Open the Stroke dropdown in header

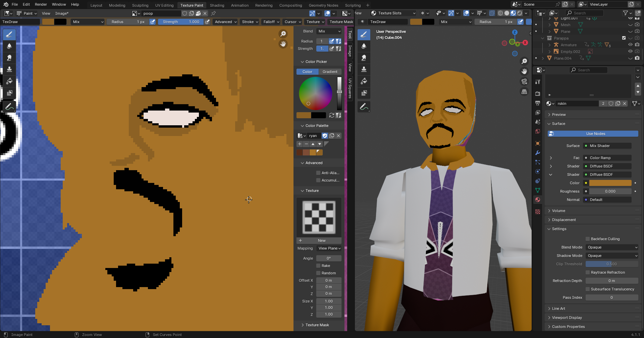click(x=250, y=22)
